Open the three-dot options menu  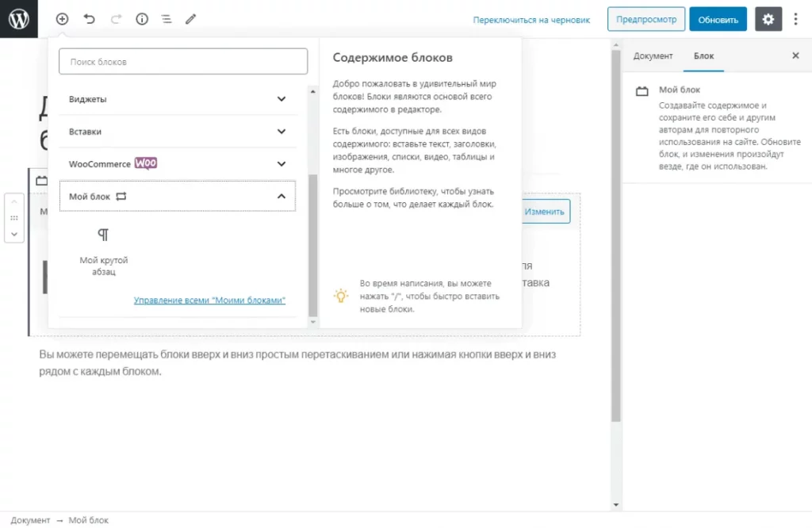coord(795,20)
